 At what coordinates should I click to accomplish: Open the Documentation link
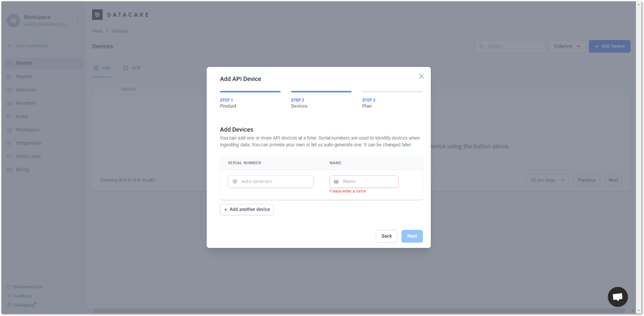pos(28,287)
